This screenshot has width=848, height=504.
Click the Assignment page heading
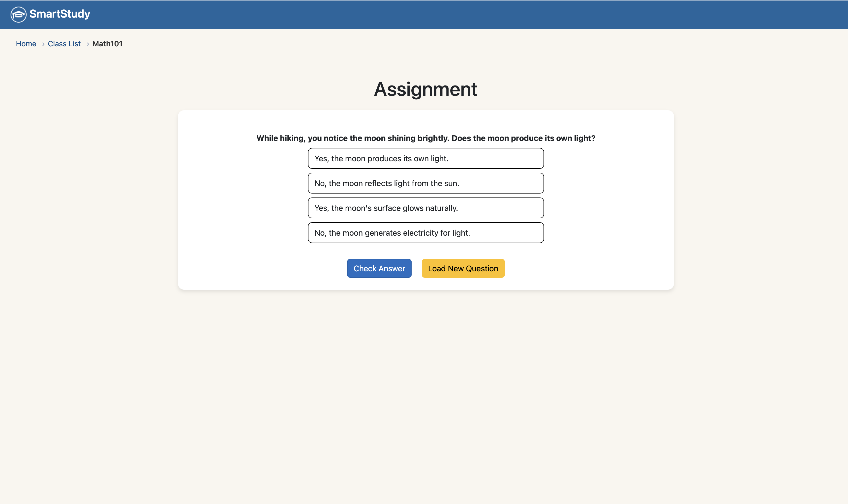coord(425,89)
